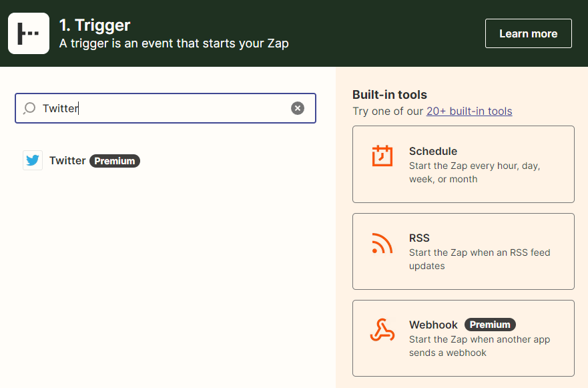Viewport: 588px width, 388px height.
Task: Click the 1. Trigger heading text
Action: coord(95,25)
